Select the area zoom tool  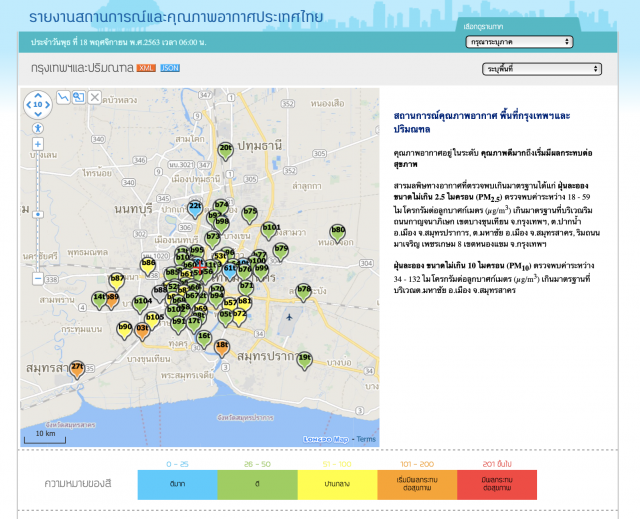click(78, 97)
